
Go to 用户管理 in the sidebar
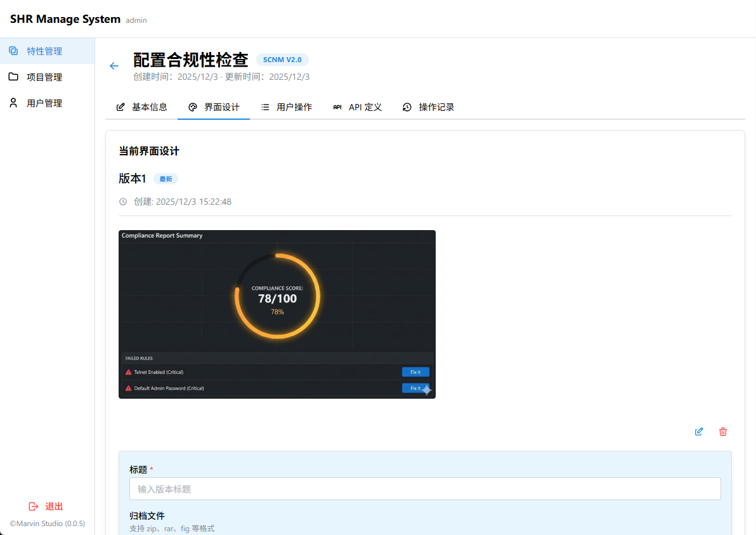pyautogui.click(x=44, y=103)
